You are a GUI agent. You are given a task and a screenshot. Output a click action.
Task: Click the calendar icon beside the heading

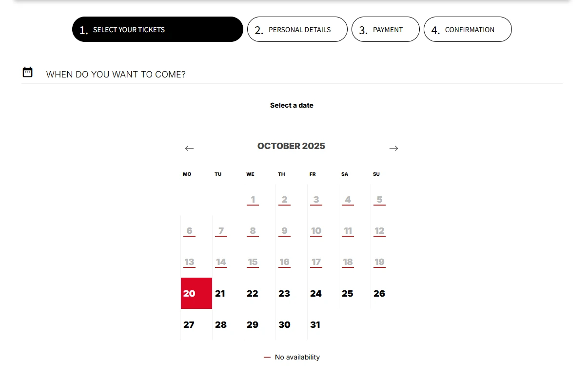28,73
